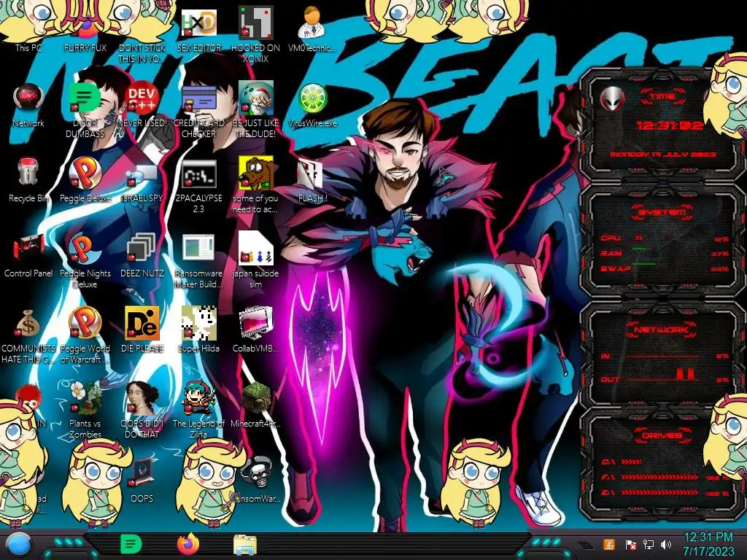
Task: Open the volume speaker tray icon
Action: [666, 544]
